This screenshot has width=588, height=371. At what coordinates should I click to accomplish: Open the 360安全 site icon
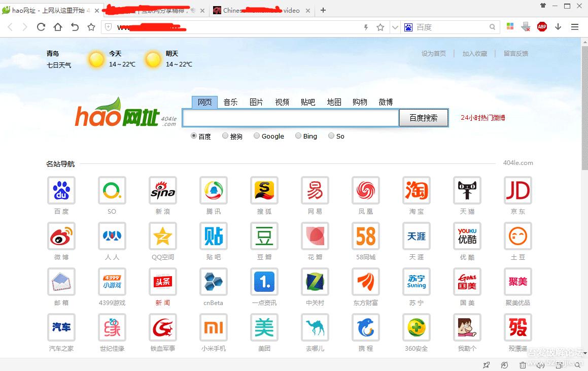(416, 327)
